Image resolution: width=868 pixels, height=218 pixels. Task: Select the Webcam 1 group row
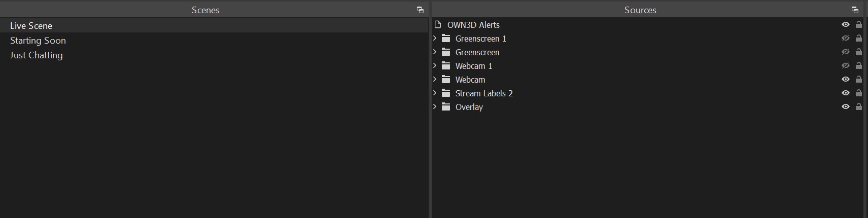[474, 66]
